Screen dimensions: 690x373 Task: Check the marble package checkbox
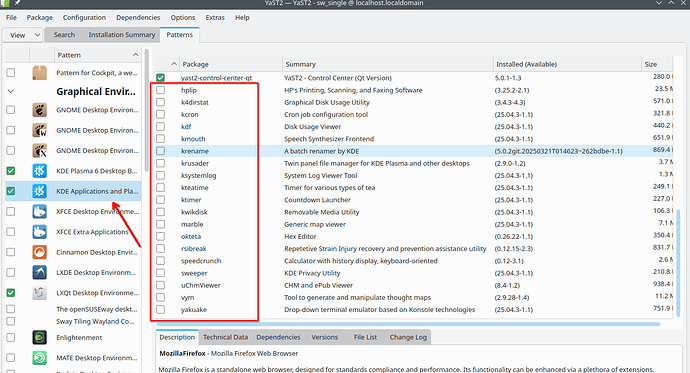(x=161, y=224)
